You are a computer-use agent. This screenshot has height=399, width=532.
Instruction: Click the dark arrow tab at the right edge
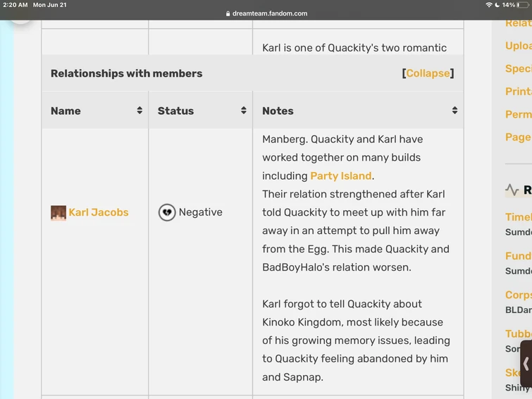pos(526,363)
